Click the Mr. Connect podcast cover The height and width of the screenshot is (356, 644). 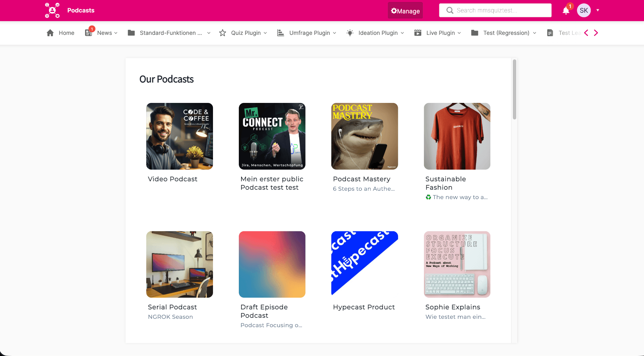272,136
